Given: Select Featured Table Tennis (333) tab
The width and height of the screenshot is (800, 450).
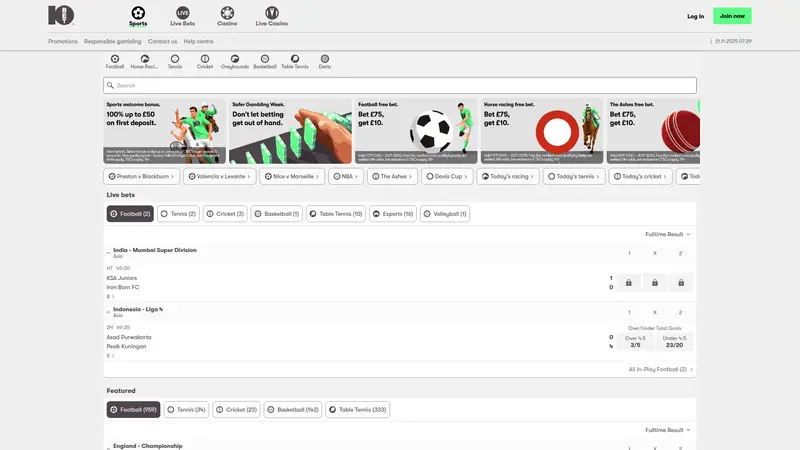Looking at the screenshot, I should (x=358, y=410).
